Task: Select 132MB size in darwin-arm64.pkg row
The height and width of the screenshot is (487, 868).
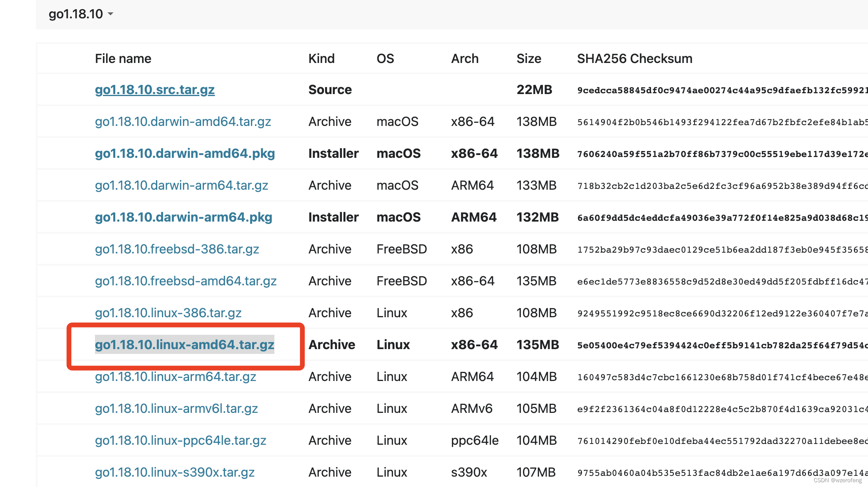Action: [x=538, y=217]
